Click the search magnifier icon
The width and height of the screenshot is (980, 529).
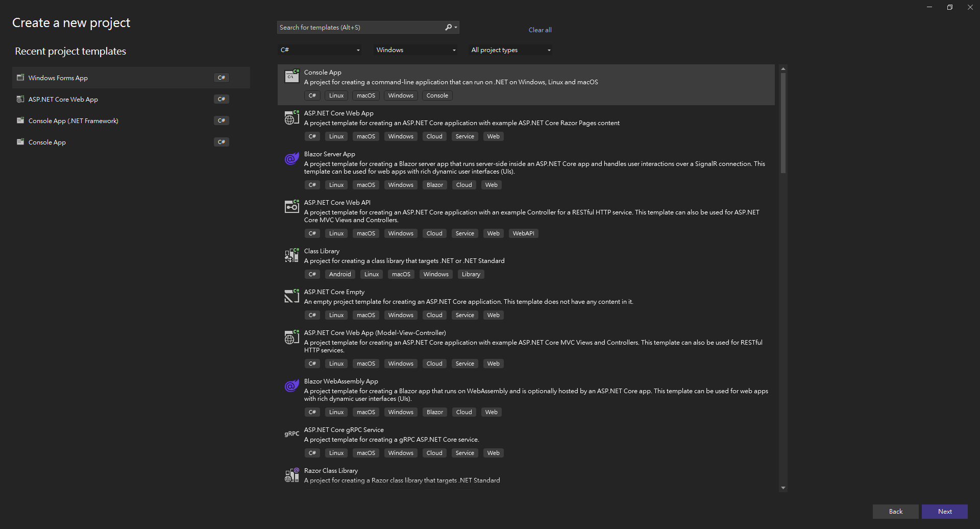tap(448, 28)
